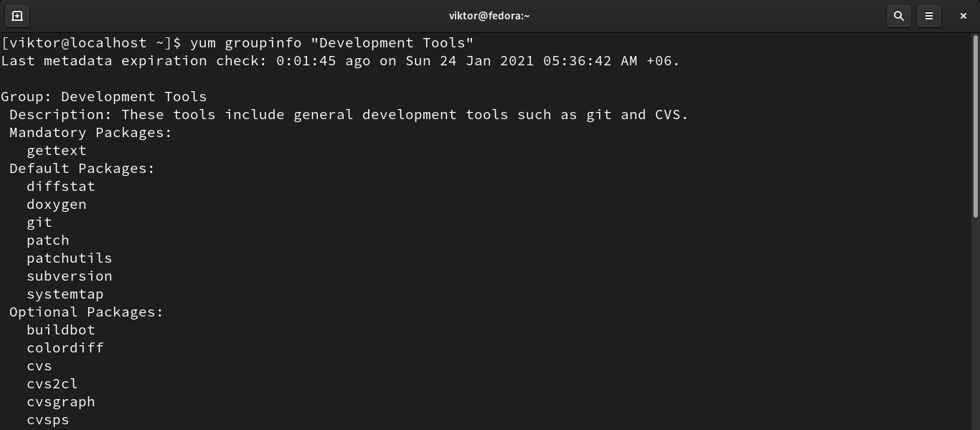This screenshot has height=430, width=980.
Task: Open the hamburger menu button
Action: click(929, 16)
